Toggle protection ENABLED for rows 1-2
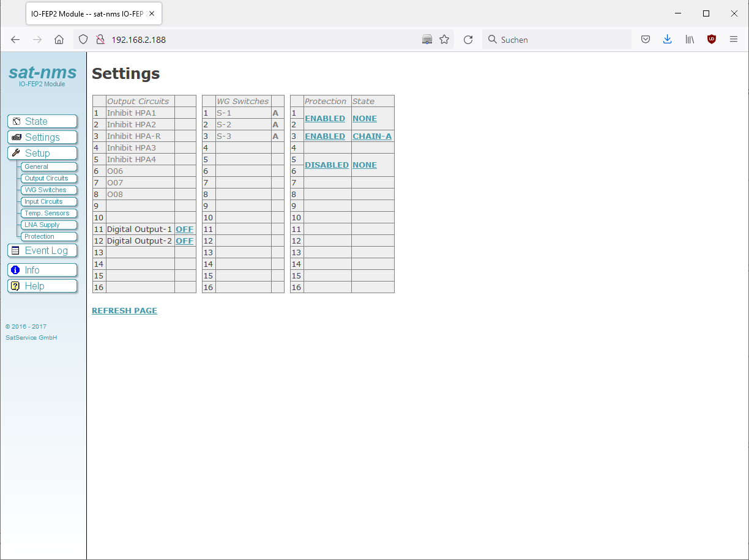Viewport: 749px width, 560px height. (x=325, y=119)
